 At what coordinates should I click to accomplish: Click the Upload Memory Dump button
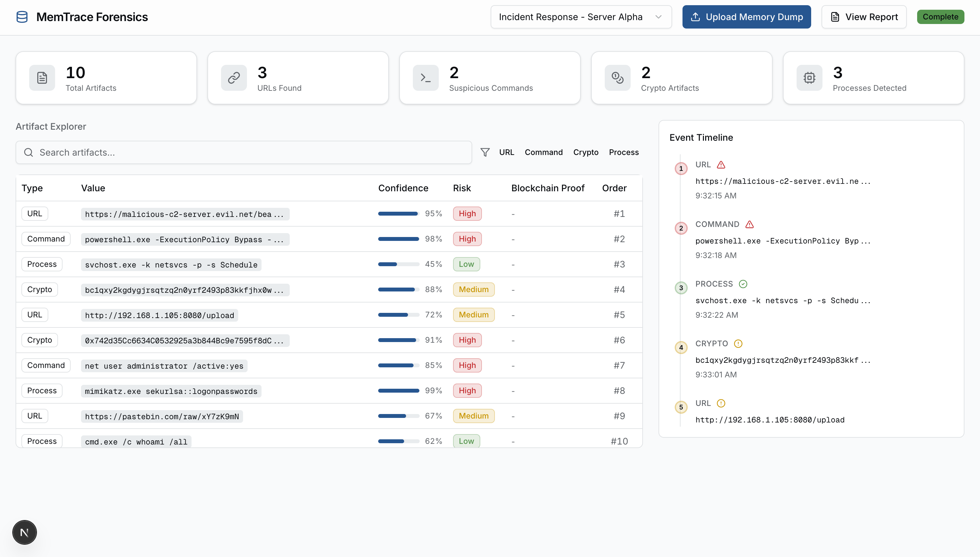point(746,17)
